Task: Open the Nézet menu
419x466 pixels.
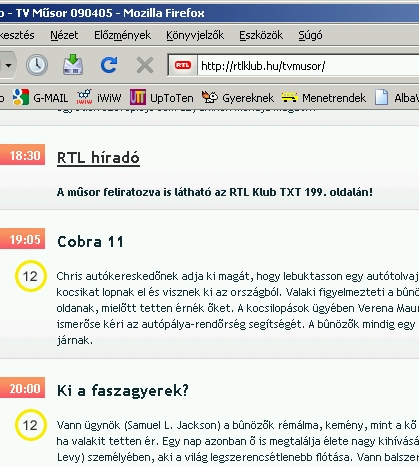Action: pos(64,35)
